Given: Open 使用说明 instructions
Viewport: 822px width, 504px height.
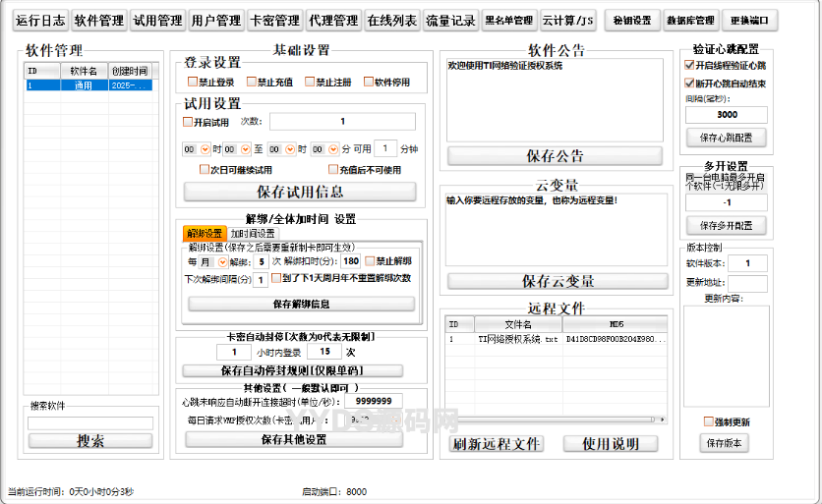Looking at the screenshot, I should coord(611,444).
